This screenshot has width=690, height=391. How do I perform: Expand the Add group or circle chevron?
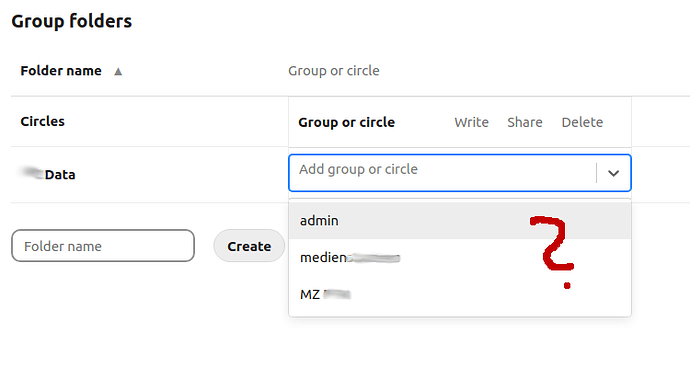pos(613,173)
